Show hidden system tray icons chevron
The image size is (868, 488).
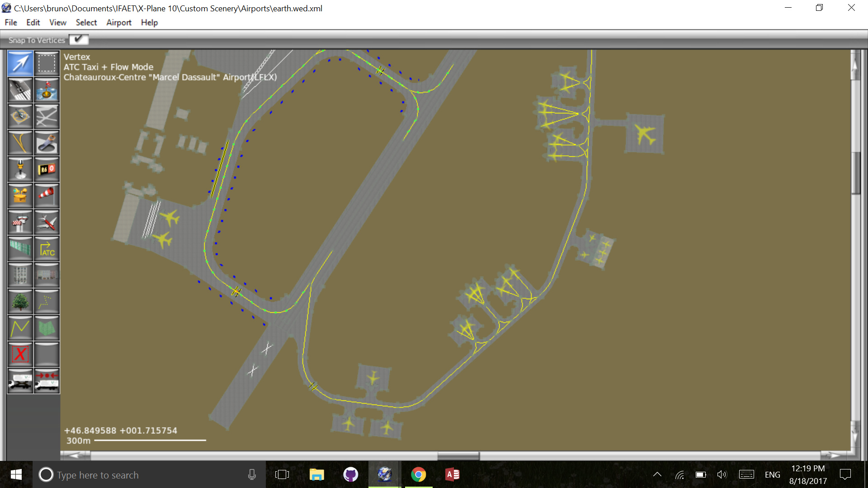[657, 474]
